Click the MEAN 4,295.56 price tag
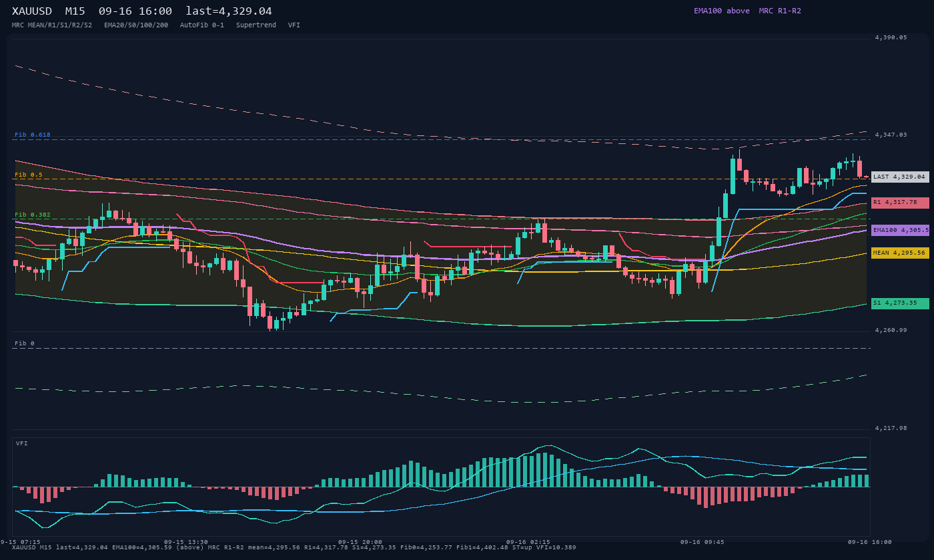Screen dimensions: 934x560 coord(900,253)
